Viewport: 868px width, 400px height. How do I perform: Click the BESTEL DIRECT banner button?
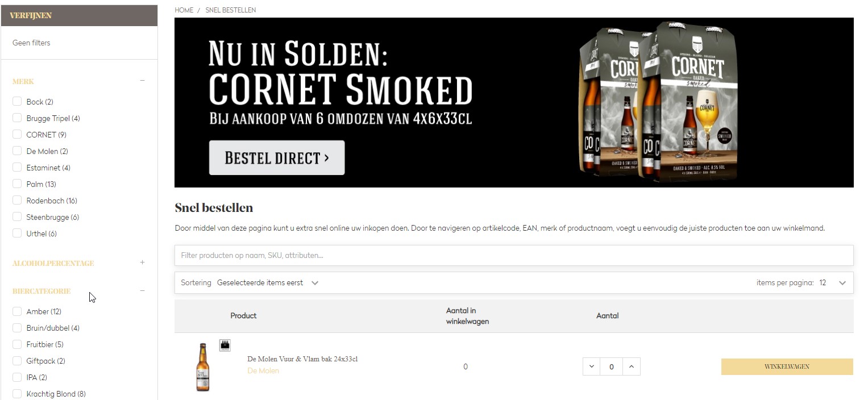click(277, 157)
